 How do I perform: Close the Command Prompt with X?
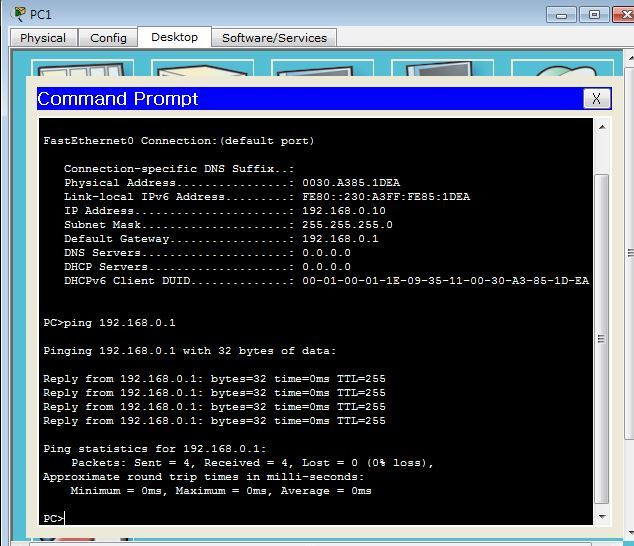pos(596,98)
